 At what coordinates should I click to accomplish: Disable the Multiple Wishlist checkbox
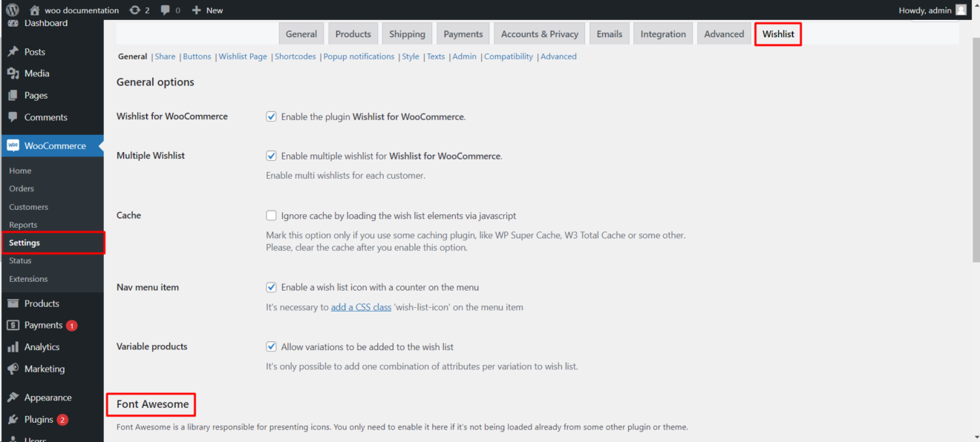271,156
